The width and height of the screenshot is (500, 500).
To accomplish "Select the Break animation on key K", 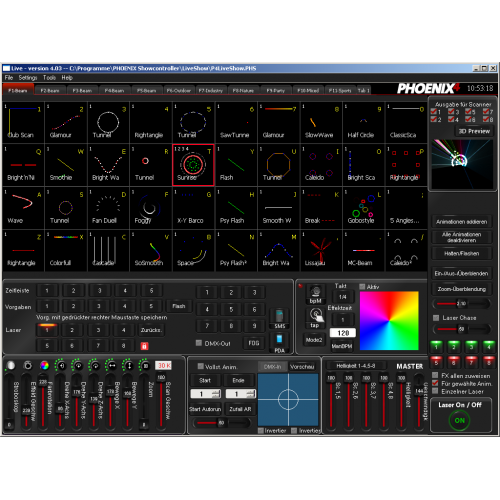I will coord(321,208).
